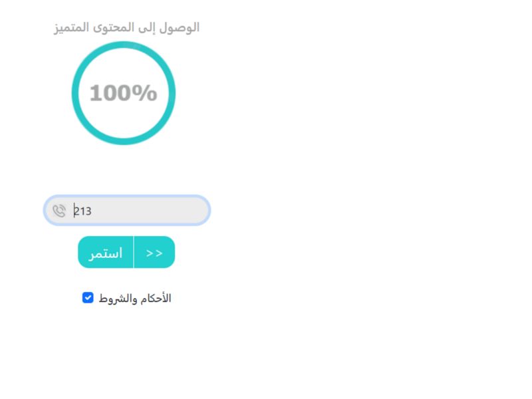
Task: Click the center of the progress circle
Action: tap(123, 93)
